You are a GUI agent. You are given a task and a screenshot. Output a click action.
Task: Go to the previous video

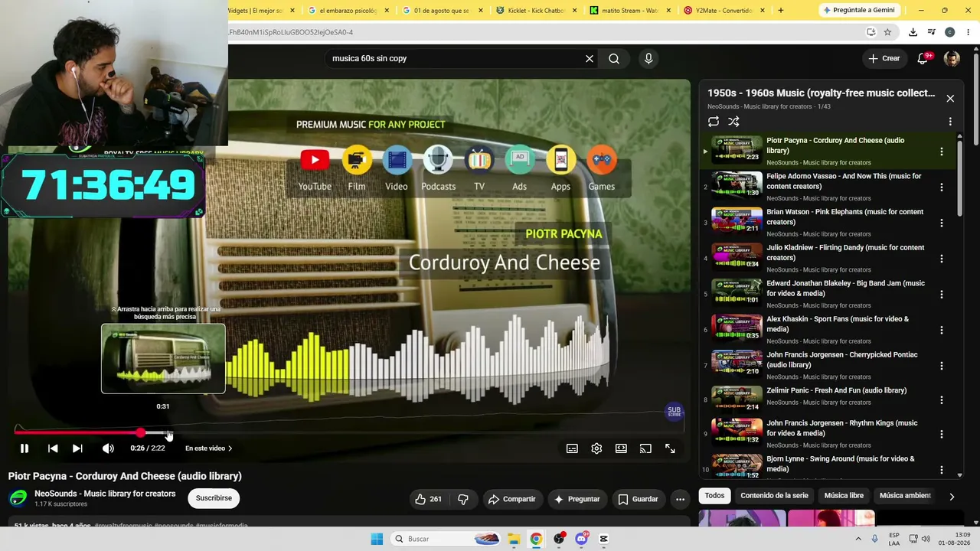[x=53, y=448]
